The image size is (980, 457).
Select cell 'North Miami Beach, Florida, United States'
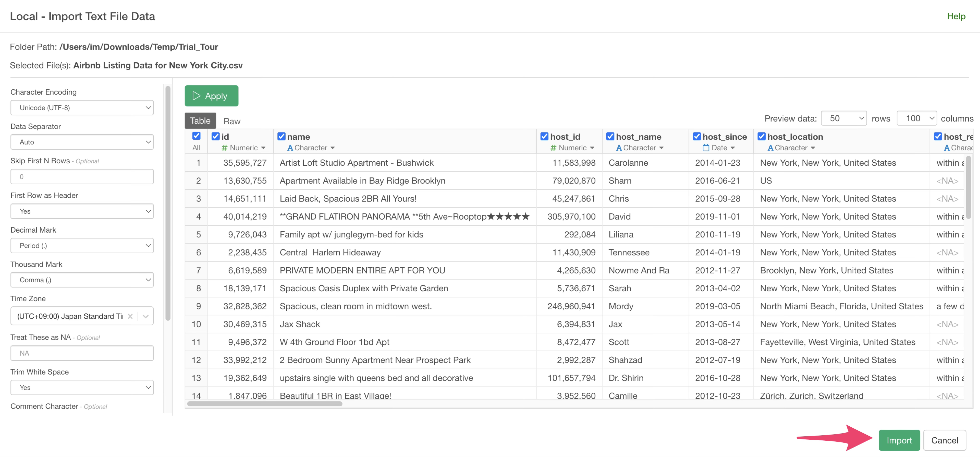[841, 306]
